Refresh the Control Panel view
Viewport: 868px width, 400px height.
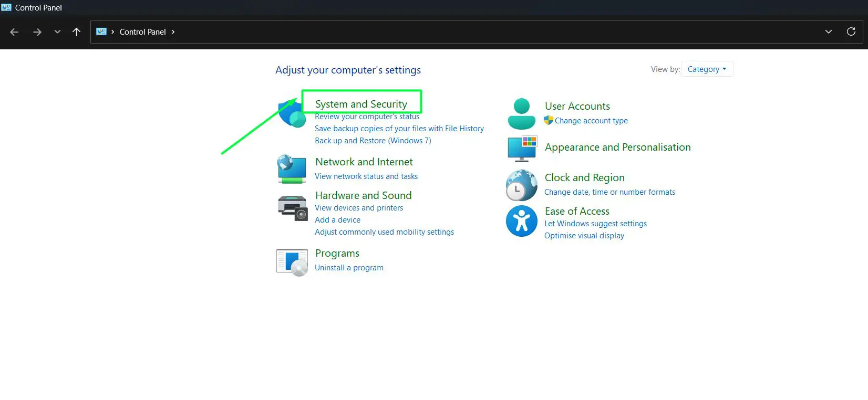(x=851, y=31)
